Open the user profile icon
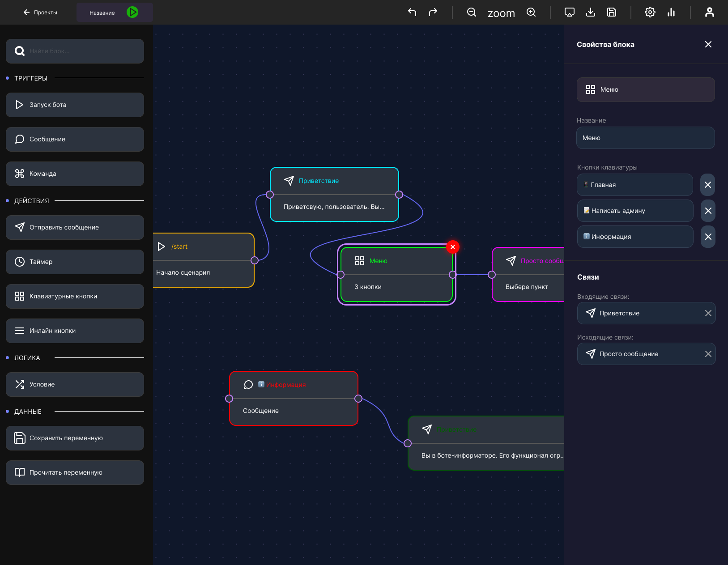This screenshot has width=728, height=565. coord(710,12)
